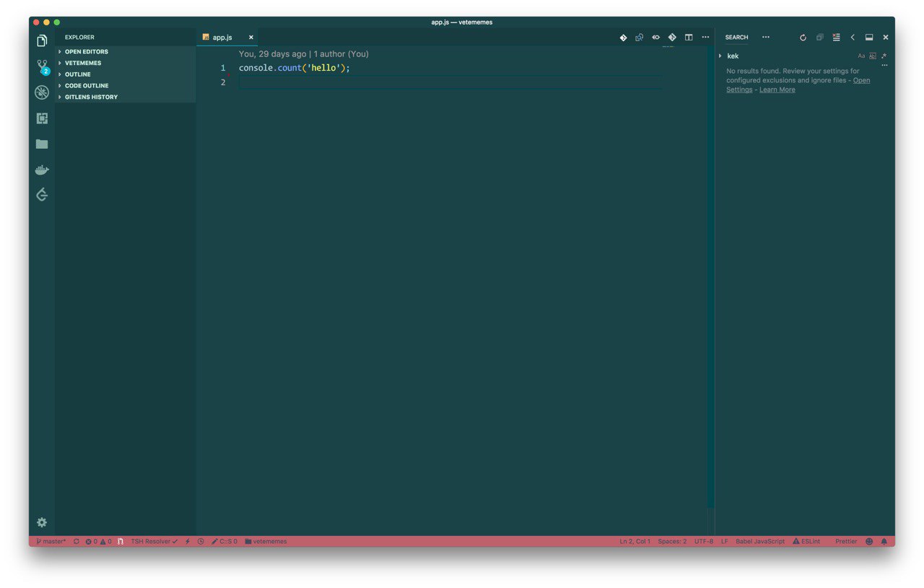Expand the VETEMEMES folder section
The height and width of the screenshot is (588, 924).
click(126, 63)
